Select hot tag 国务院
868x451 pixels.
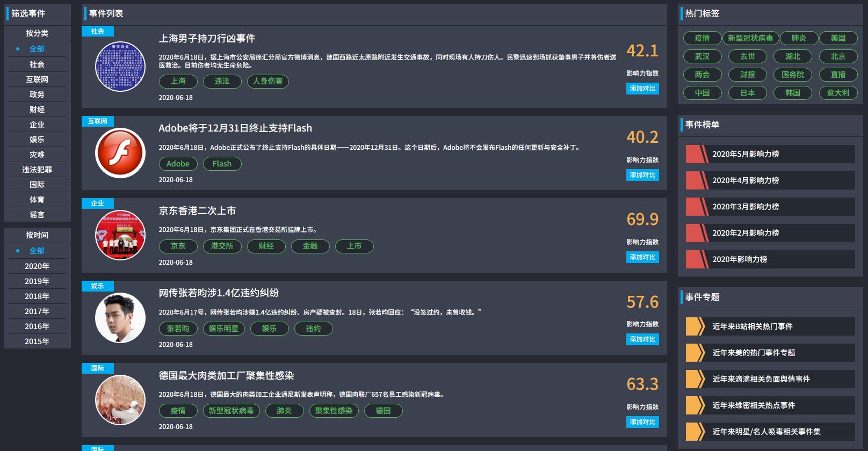click(x=793, y=75)
